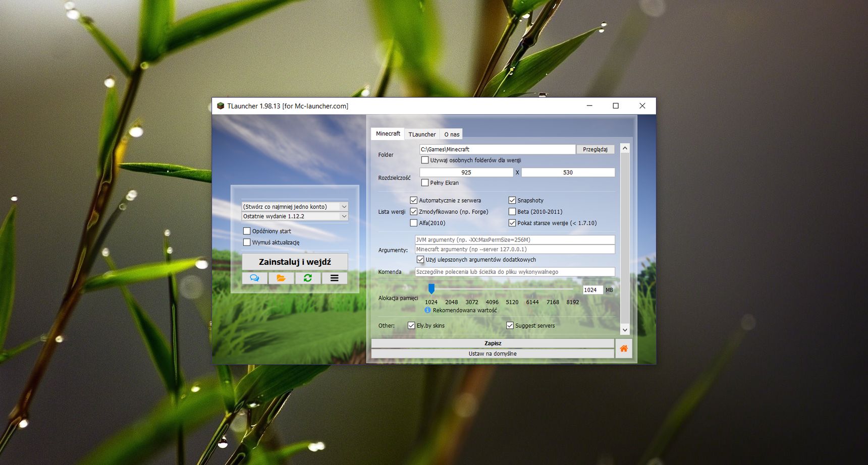
Task: Click the '2048' memory label
Action: coord(451,302)
